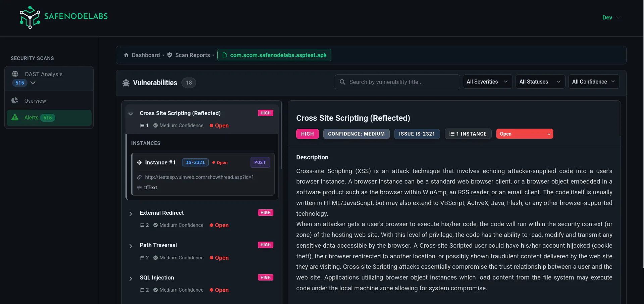
Task: Collapse Cross Site Scripting (Reflected) item
Action: point(131,114)
